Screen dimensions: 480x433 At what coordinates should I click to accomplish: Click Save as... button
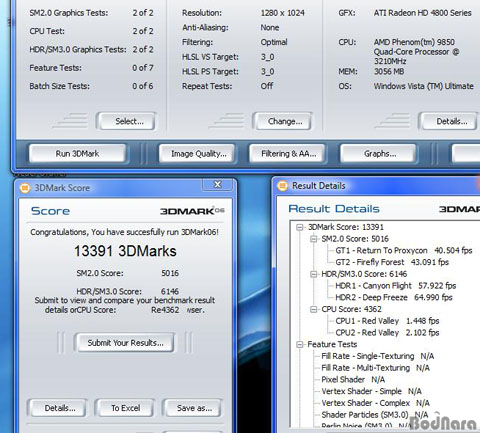[x=193, y=408]
